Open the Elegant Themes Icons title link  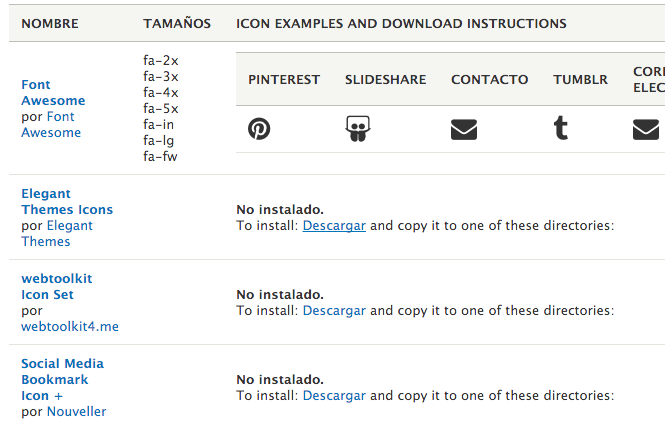[67, 201]
